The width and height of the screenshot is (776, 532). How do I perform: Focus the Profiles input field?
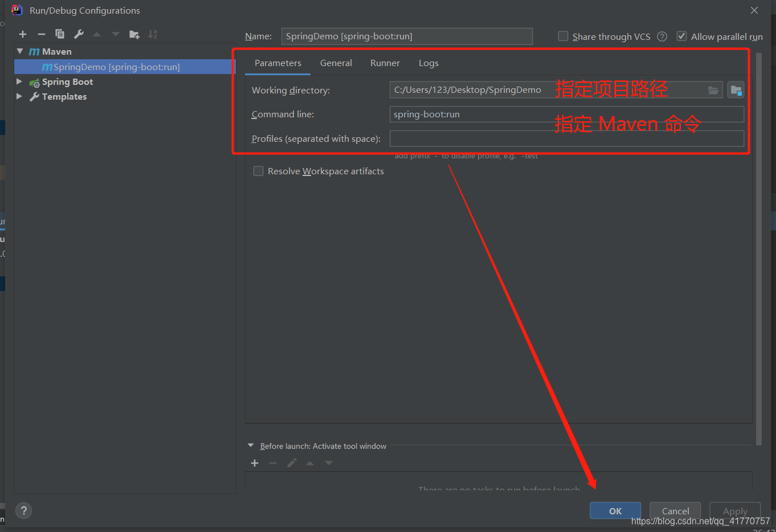tap(567, 138)
